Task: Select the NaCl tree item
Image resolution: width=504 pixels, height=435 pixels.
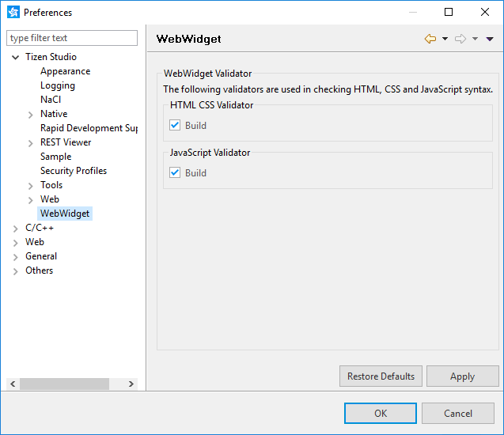Action: pos(51,100)
